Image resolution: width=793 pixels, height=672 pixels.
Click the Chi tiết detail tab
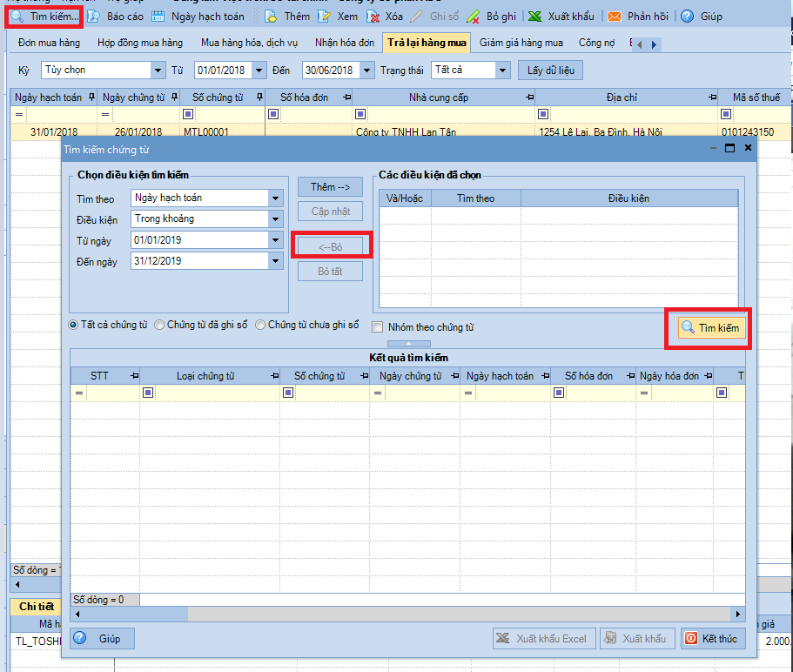pos(36,606)
